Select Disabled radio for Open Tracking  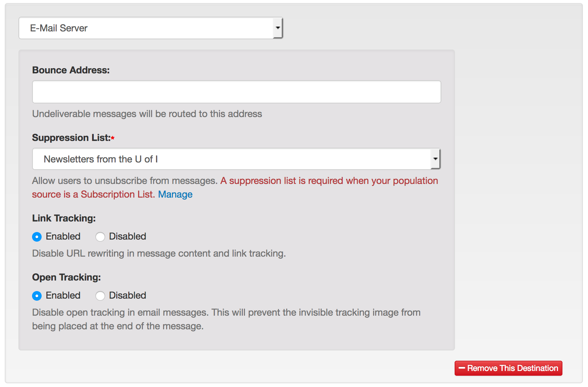point(100,296)
